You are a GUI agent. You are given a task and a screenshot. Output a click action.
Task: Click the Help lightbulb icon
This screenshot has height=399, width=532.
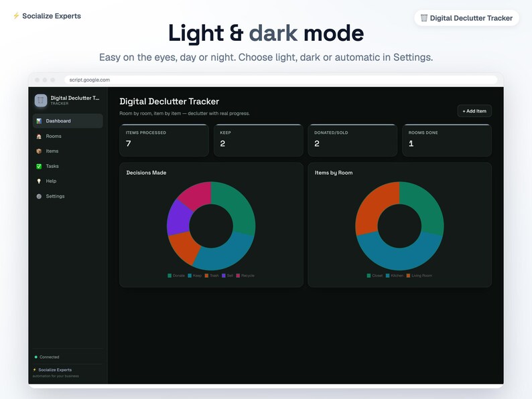pyautogui.click(x=39, y=181)
